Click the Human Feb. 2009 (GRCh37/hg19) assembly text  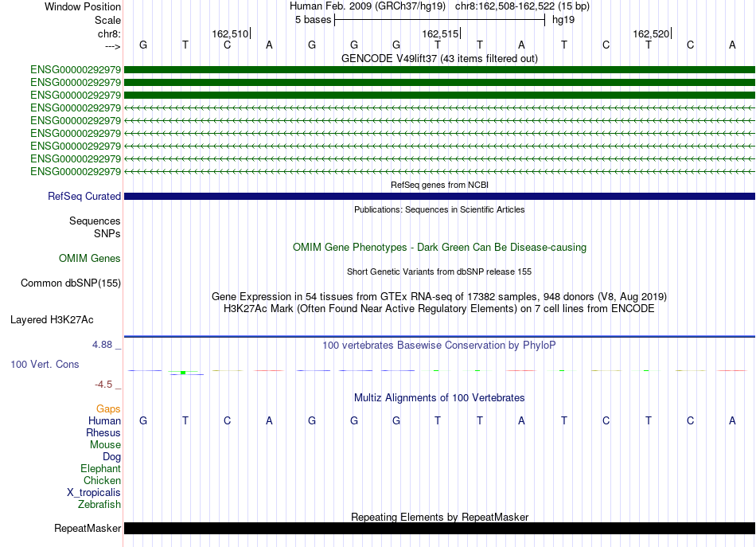368,6
